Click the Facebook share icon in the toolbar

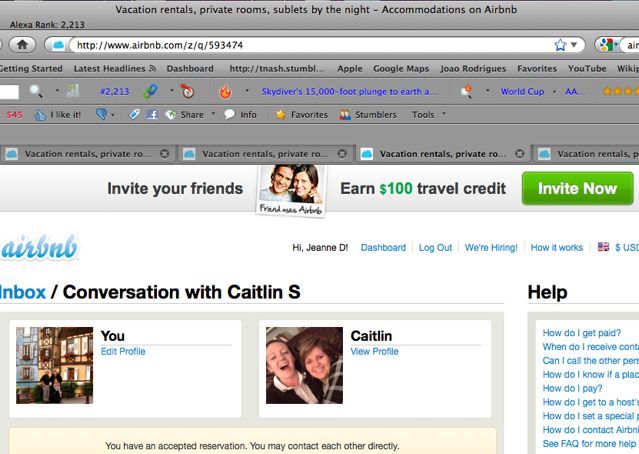[152, 115]
